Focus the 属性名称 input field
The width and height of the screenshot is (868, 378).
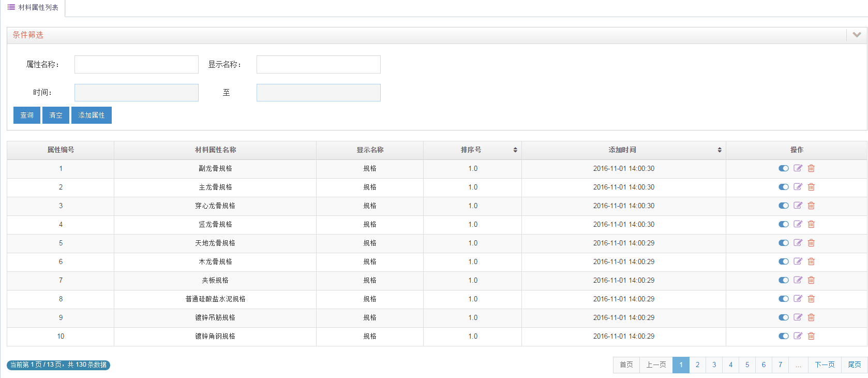[137, 64]
